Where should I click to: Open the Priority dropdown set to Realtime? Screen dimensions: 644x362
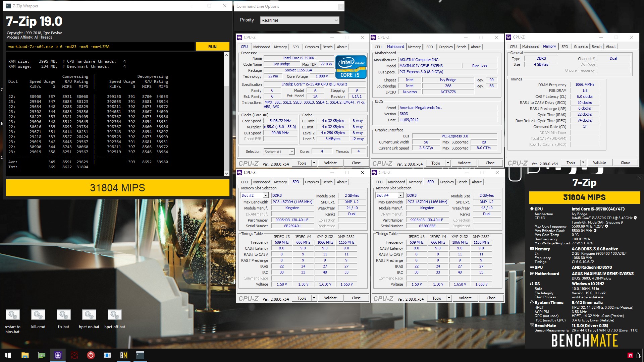coord(300,20)
